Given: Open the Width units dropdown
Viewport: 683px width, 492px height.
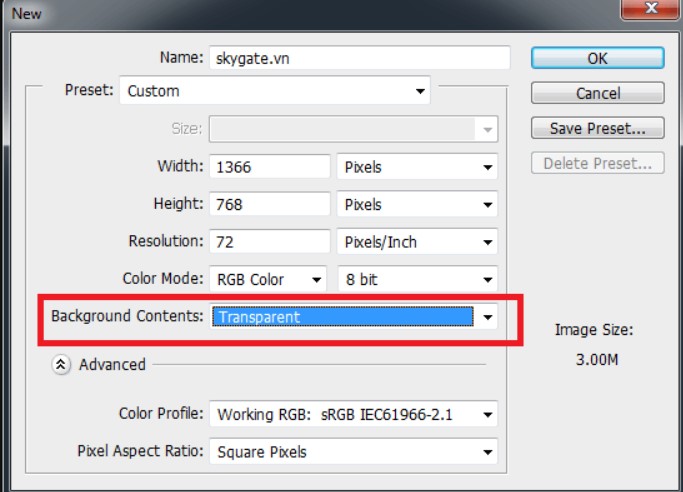Looking at the screenshot, I should (417, 167).
